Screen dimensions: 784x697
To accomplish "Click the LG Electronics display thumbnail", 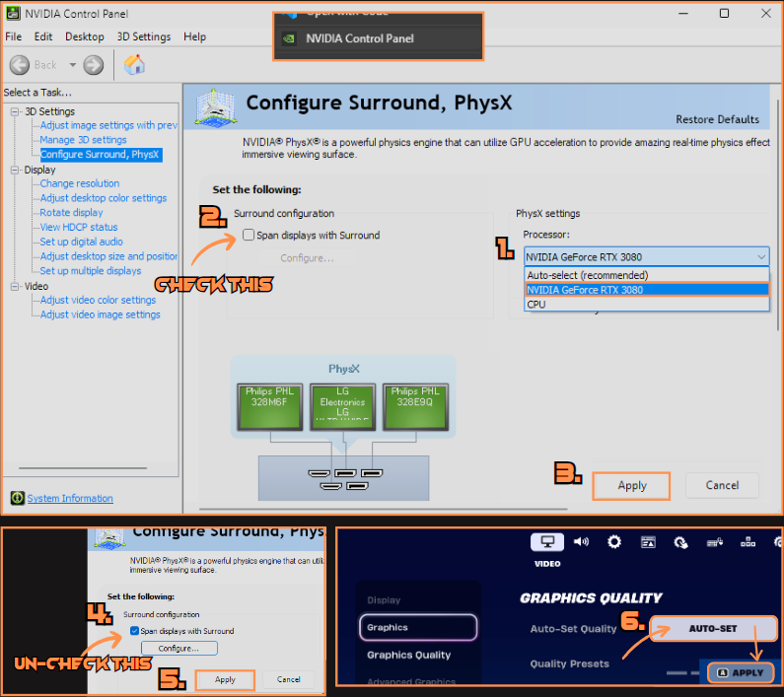I will coord(342,407).
